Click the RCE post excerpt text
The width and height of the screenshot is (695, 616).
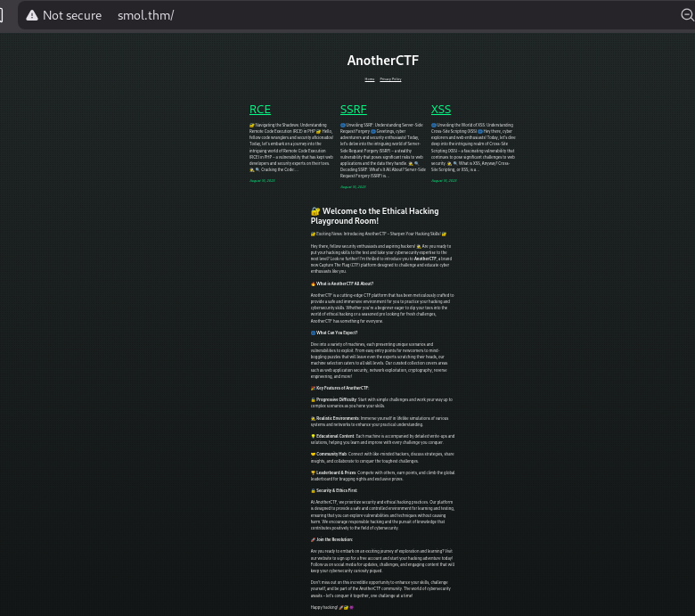(291, 147)
